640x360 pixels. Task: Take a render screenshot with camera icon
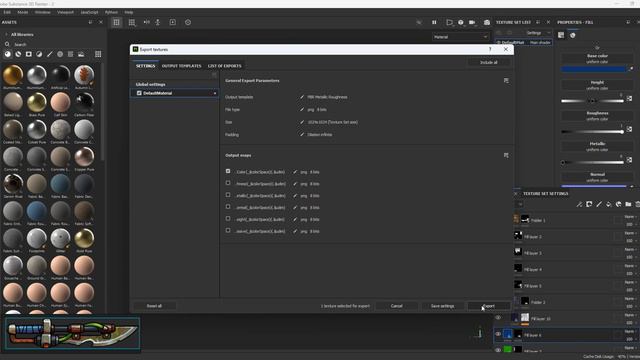pyautogui.click(x=487, y=22)
